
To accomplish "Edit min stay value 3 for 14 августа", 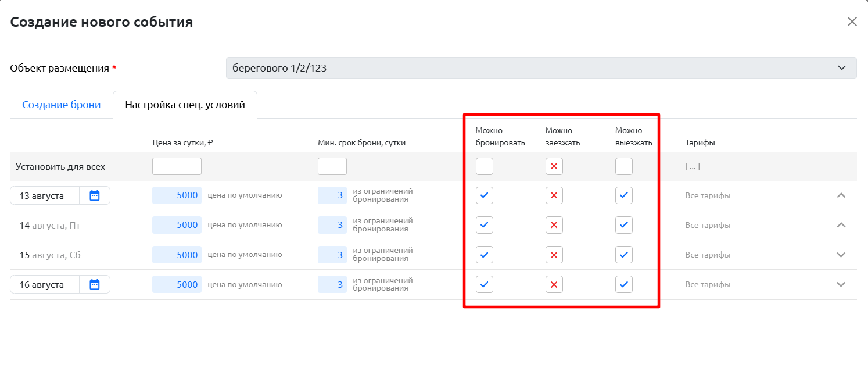I will coord(332,225).
